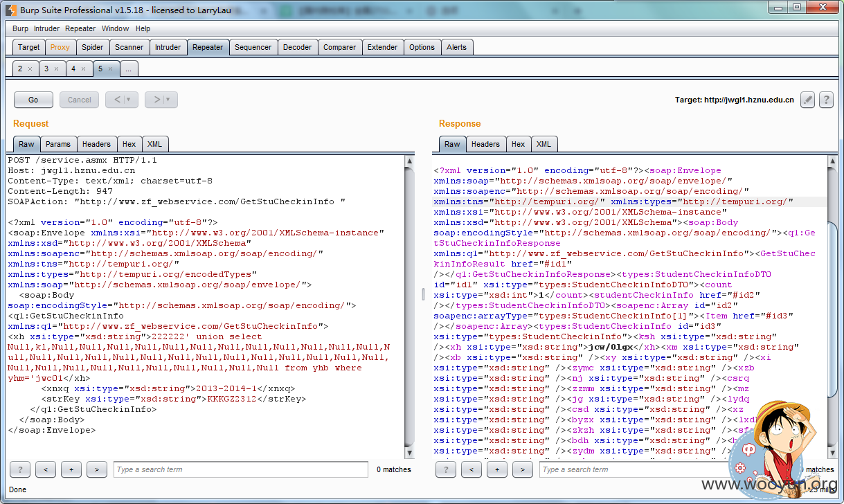Switch to the Target tab
This screenshot has height=504, width=844.
coord(29,47)
